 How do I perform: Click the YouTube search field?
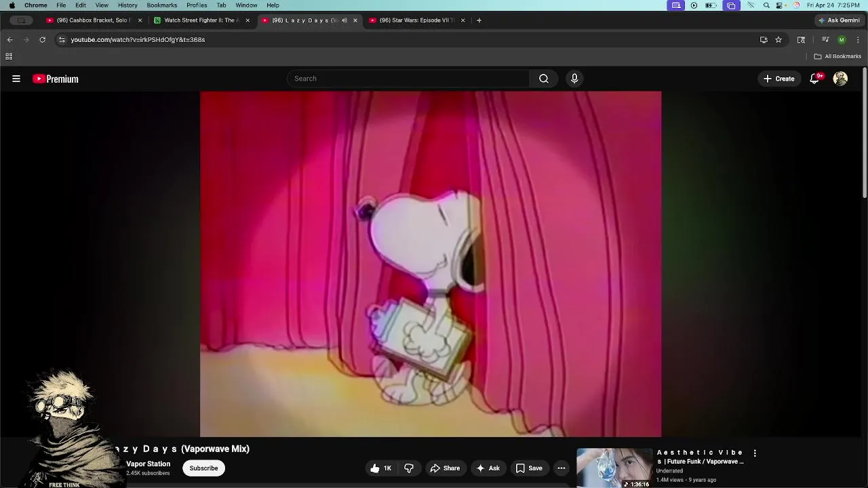pos(408,79)
